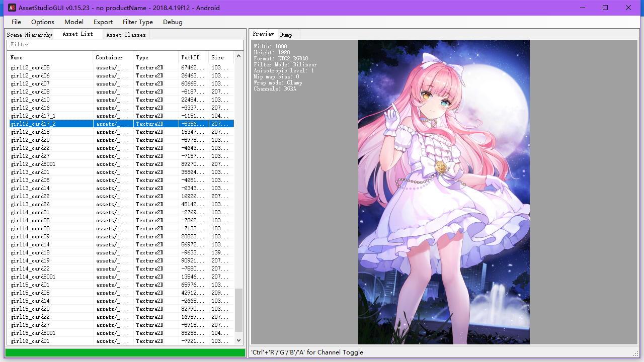The image size is (644, 362).
Task: Switch to the Scene Hierarchy tab
Action: (29, 35)
